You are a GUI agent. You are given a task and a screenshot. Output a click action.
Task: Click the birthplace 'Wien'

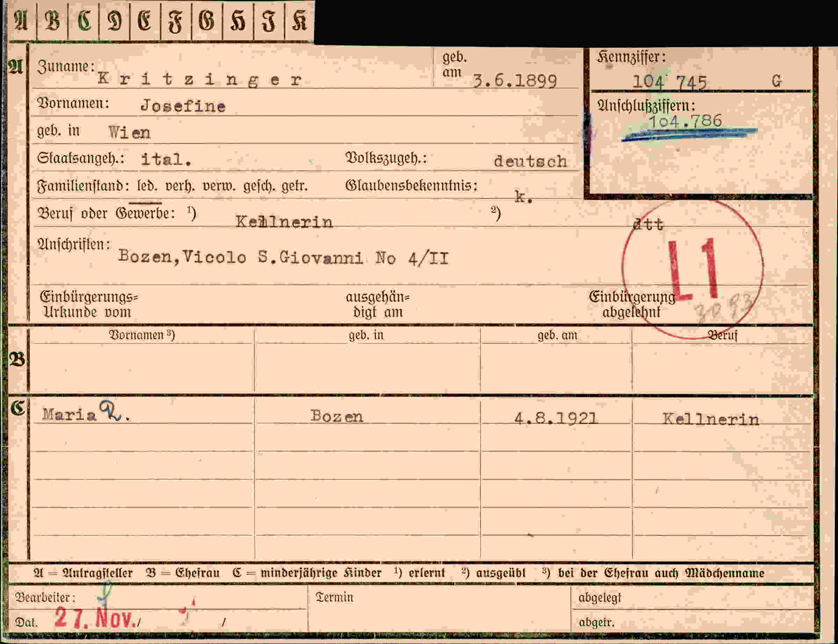pos(130,133)
